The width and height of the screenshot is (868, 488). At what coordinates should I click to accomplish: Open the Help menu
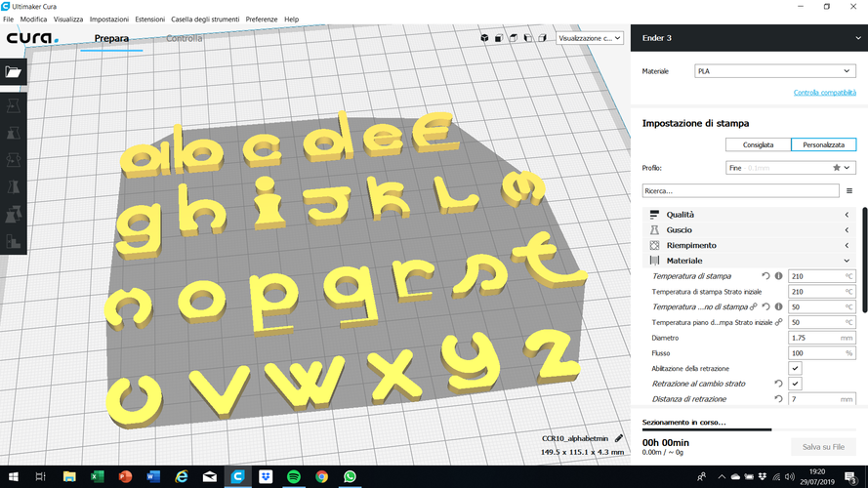click(291, 19)
